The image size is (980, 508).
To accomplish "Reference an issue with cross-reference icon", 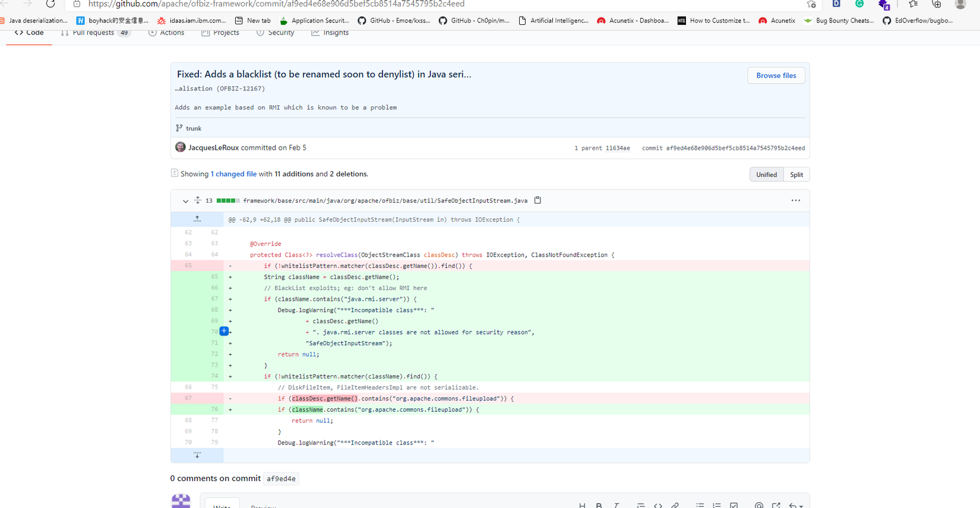I will [x=776, y=506].
